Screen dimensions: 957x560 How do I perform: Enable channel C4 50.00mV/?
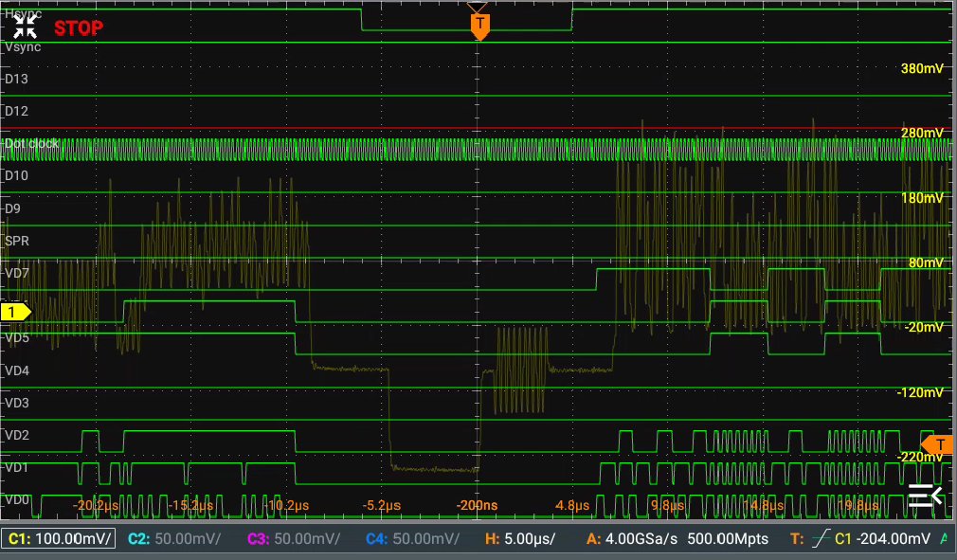coord(412,538)
